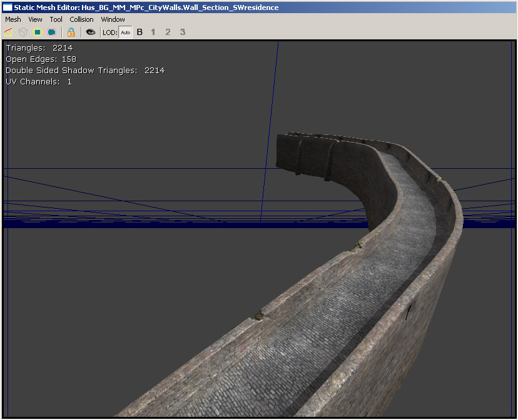Expand the Collision menu
The height and width of the screenshot is (420, 518).
81,19
